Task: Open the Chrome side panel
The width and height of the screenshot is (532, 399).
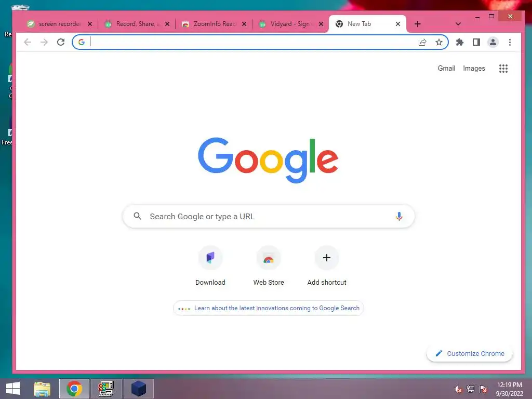Action: 476,42
